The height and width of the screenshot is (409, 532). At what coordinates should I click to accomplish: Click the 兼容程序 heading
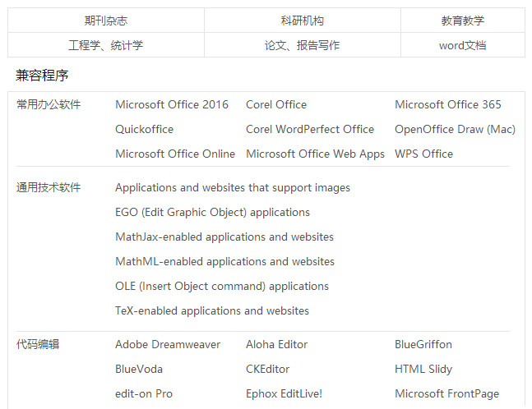click(42, 76)
